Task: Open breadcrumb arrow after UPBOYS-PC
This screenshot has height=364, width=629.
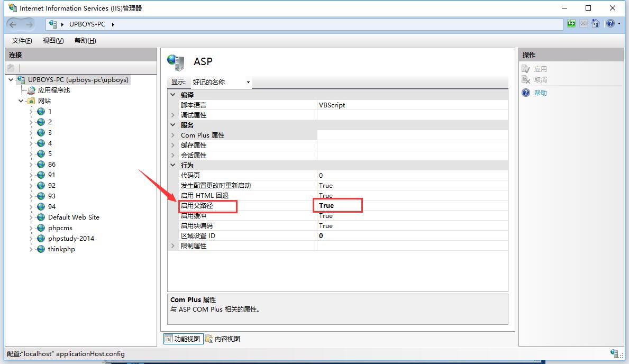Action: pyautogui.click(x=113, y=24)
